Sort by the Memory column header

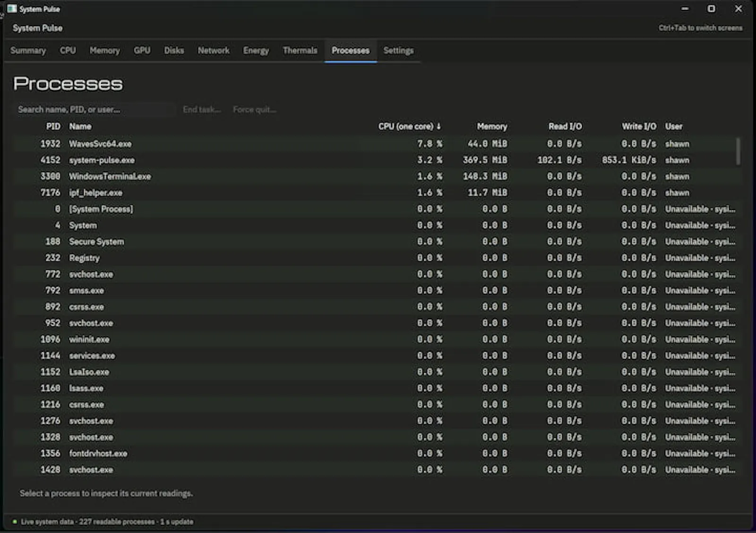tap(492, 127)
